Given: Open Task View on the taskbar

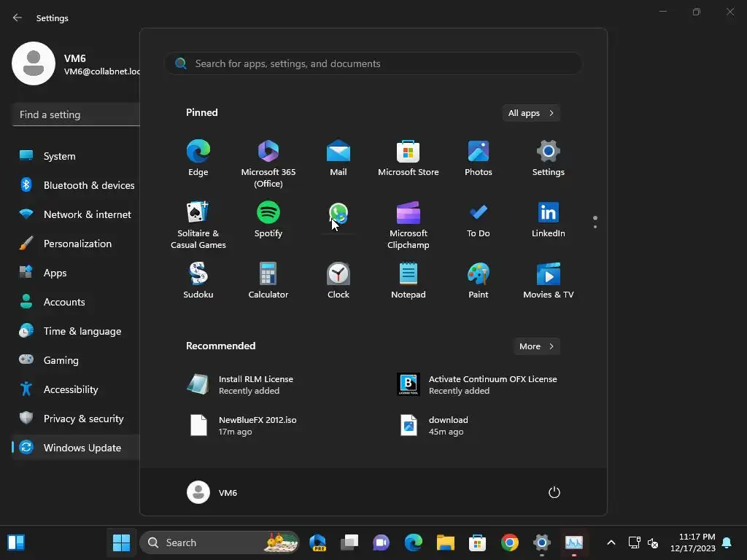Looking at the screenshot, I should 349,542.
